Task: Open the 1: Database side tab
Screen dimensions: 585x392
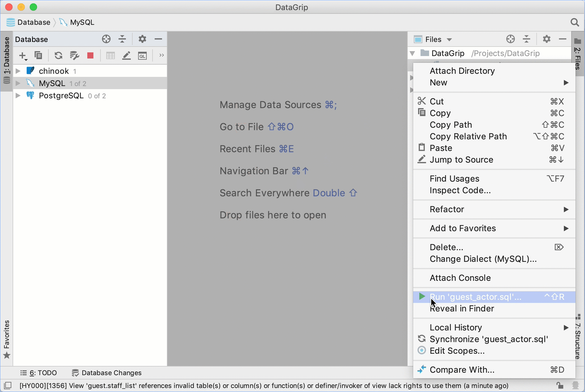Action: click(x=6, y=61)
